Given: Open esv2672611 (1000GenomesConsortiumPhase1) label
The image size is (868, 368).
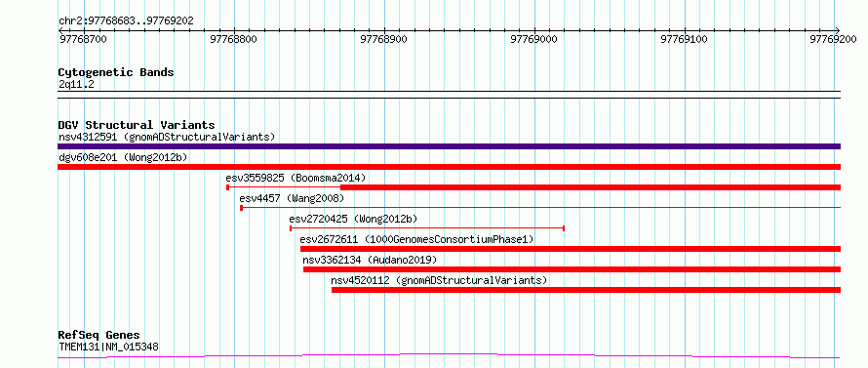Looking at the screenshot, I should click(x=416, y=239).
